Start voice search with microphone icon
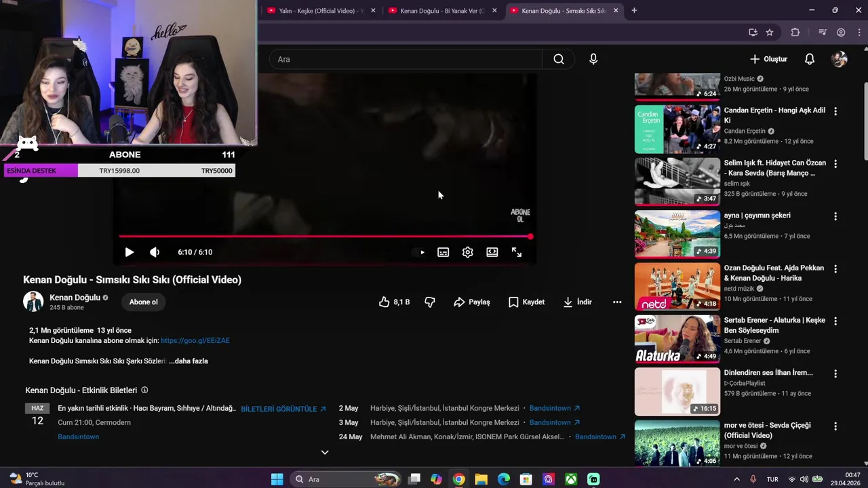The width and height of the screenshot is (868, 488). tap(593, 59)
